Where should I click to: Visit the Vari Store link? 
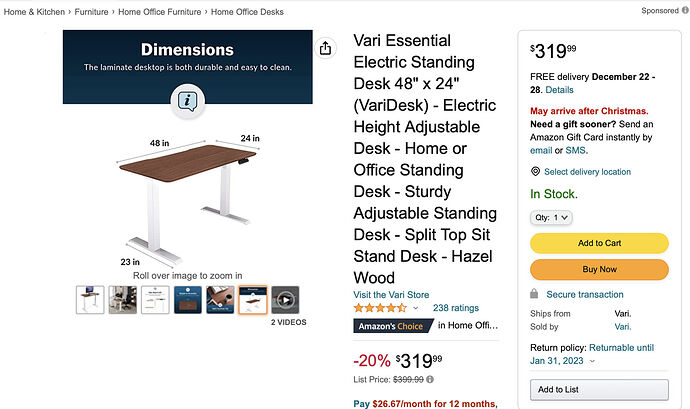click(391, 295)
